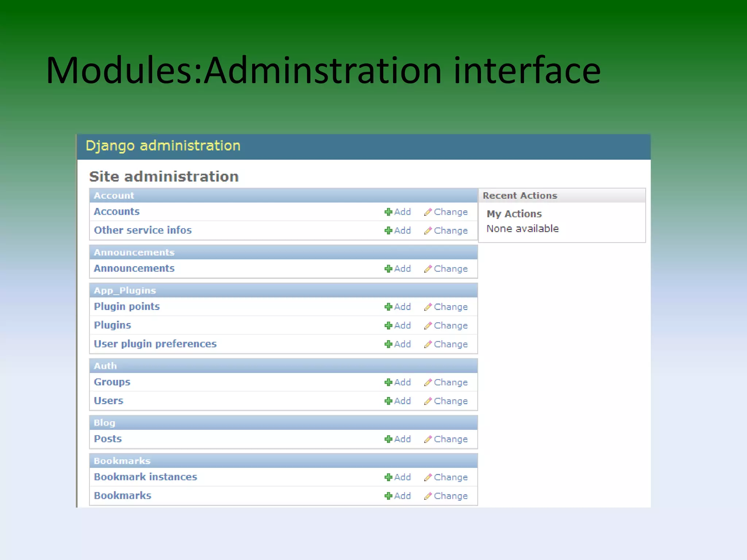Click the Blog section header
Viewport: 747px width, 560px height.
[104, 423]
